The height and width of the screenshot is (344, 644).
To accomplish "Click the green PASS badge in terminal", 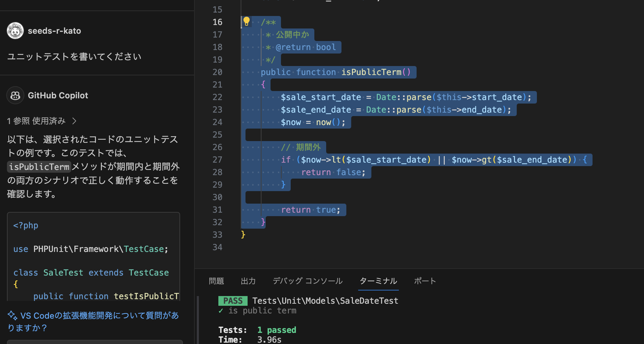I will click(x=233, y=301).
